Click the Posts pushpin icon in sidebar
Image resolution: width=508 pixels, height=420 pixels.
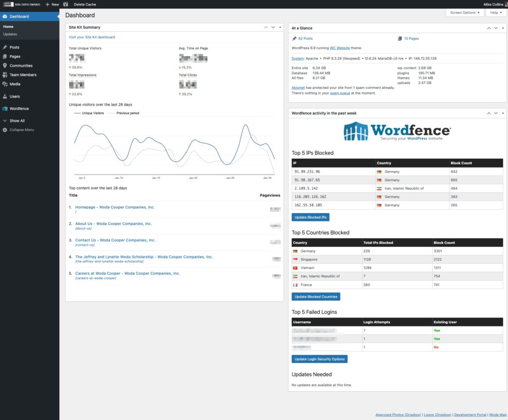coord(5,47)
